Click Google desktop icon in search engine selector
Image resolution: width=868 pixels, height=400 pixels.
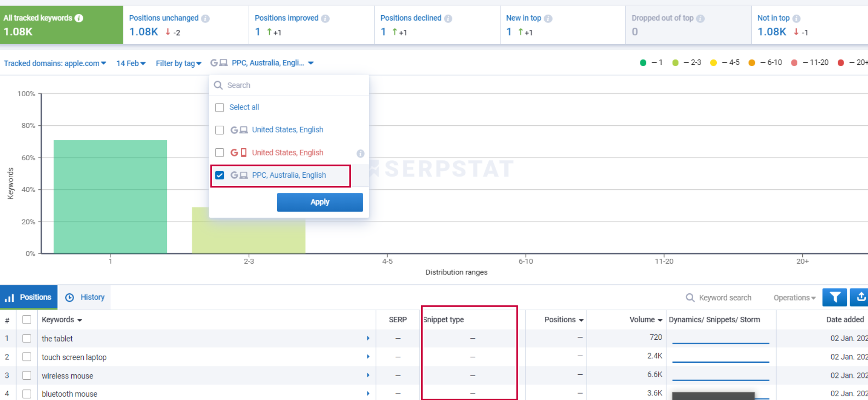tap(219, 63)
